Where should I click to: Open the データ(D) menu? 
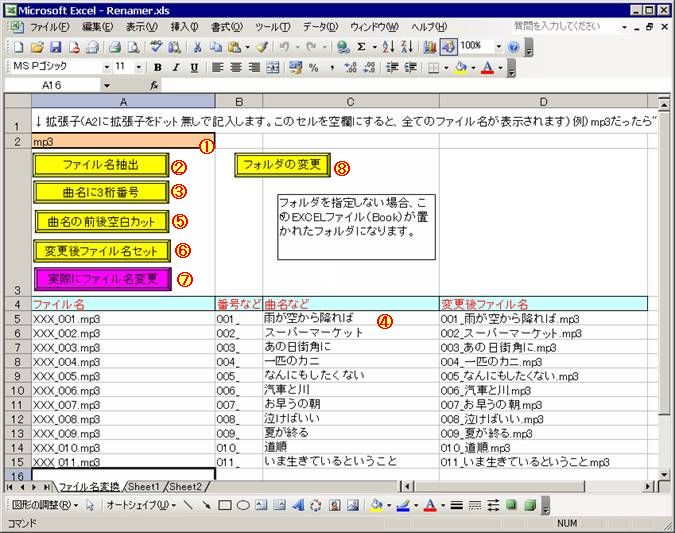click(x=320, y=26)
